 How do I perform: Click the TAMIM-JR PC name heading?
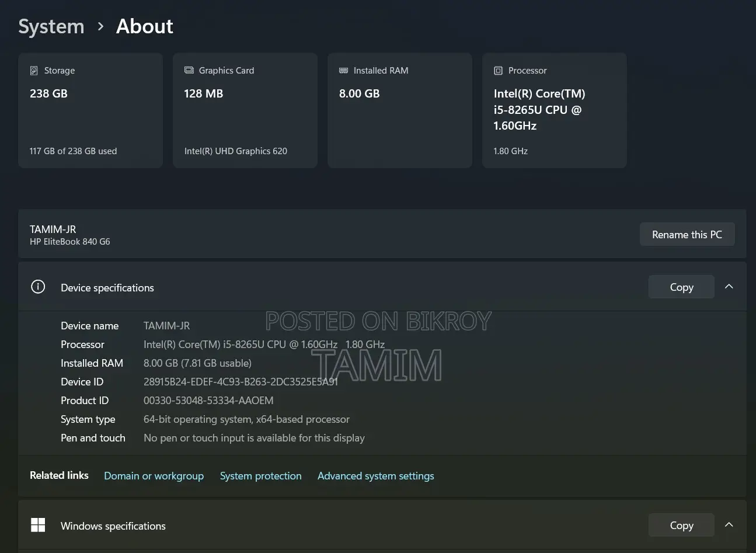tap(53, 229)
